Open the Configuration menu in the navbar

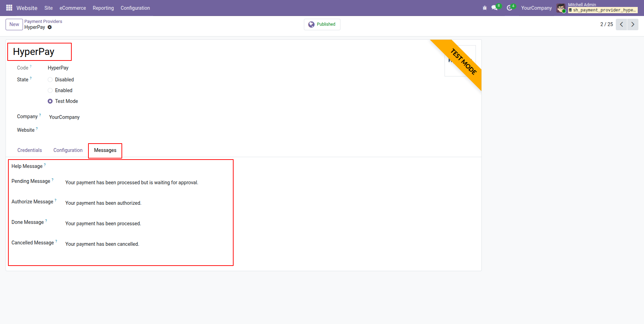(x=135, y=8)
